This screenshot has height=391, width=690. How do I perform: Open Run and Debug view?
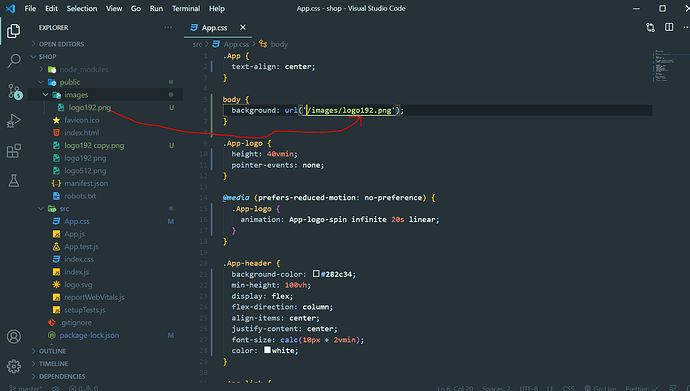point(14,121)
